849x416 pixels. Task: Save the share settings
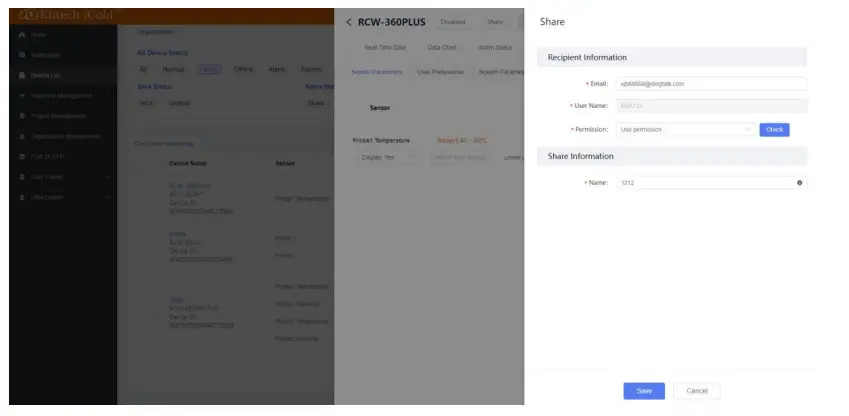[644, 391]
